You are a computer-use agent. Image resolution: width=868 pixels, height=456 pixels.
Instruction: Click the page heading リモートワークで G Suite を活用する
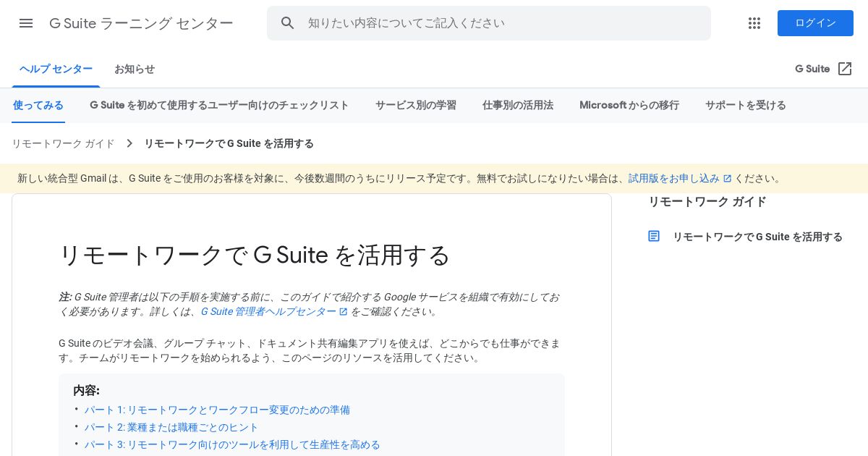point(255,255)
